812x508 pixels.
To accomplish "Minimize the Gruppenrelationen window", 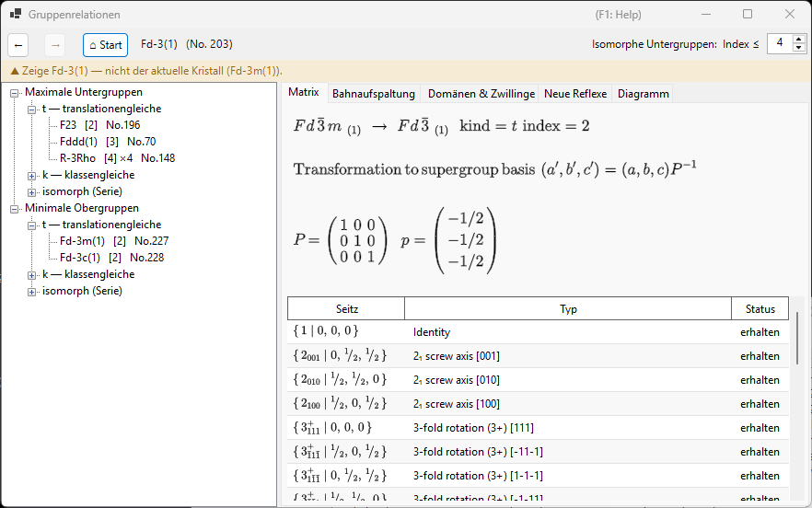I will click(707, 14).
